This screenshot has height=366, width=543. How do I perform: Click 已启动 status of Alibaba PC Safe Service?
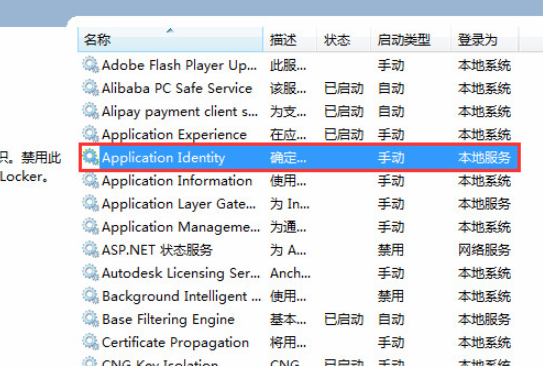pos(344,88)
